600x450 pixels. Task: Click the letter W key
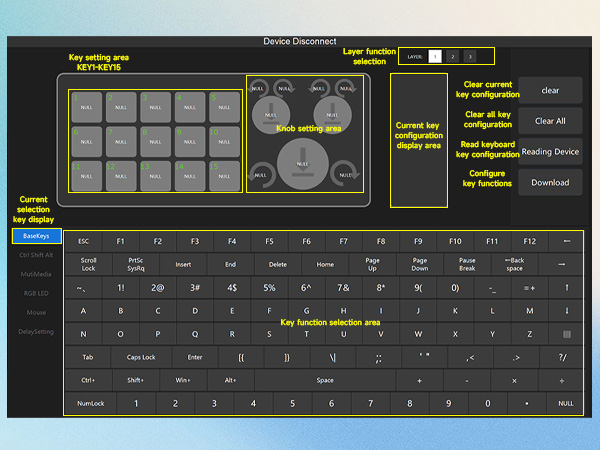418,334
